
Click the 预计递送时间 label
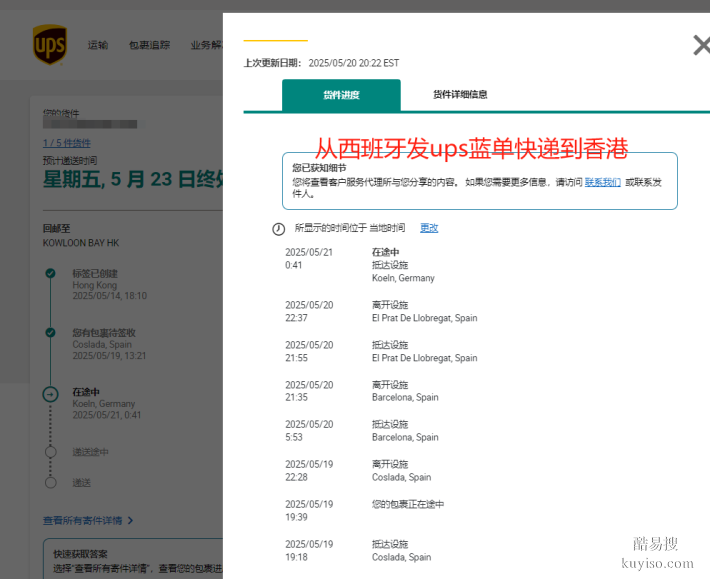coord(70,161)
